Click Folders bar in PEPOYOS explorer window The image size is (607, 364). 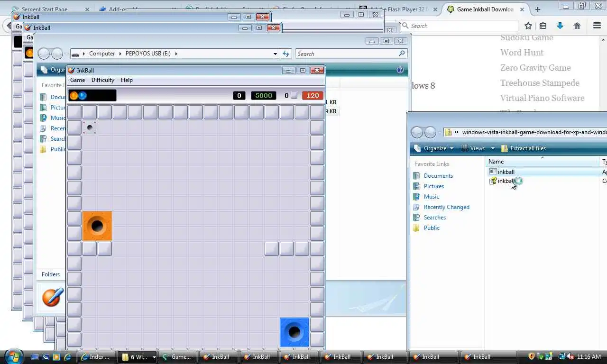[x=51, y=274]
